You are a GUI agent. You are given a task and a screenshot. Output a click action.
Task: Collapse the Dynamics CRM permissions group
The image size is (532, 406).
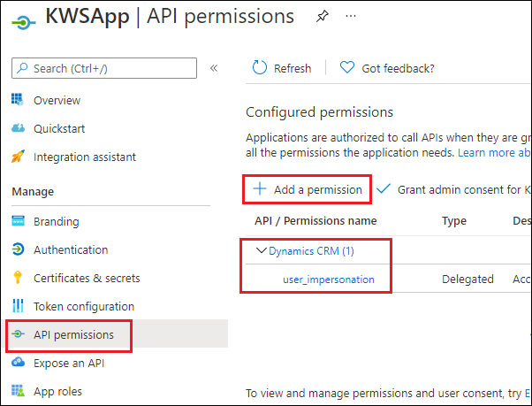[261, 251]
